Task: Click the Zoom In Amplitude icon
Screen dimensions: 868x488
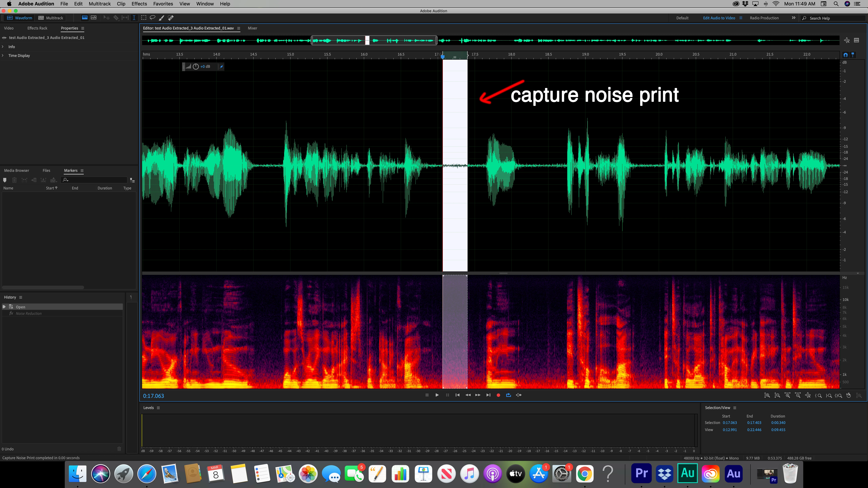Action: [767, 395]
